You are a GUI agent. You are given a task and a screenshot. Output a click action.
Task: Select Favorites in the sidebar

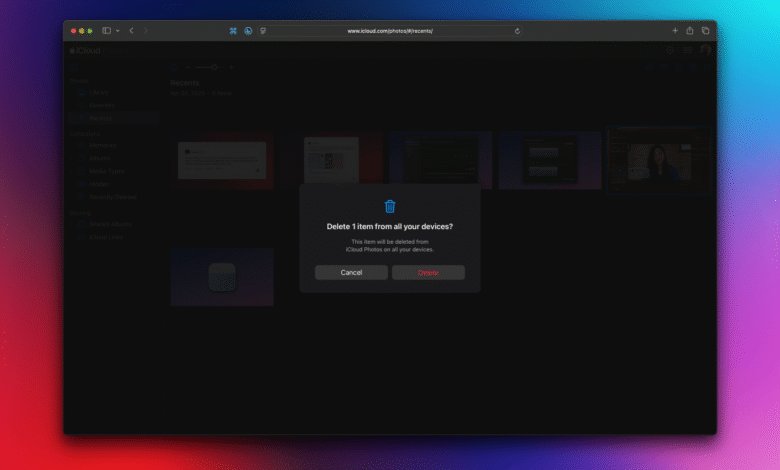coord(101,105)
